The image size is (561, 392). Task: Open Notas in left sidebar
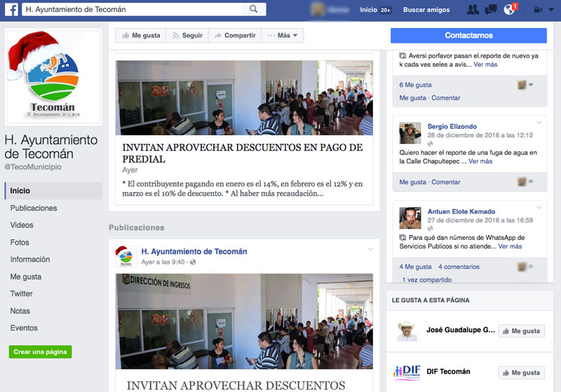tap(20, 311)
